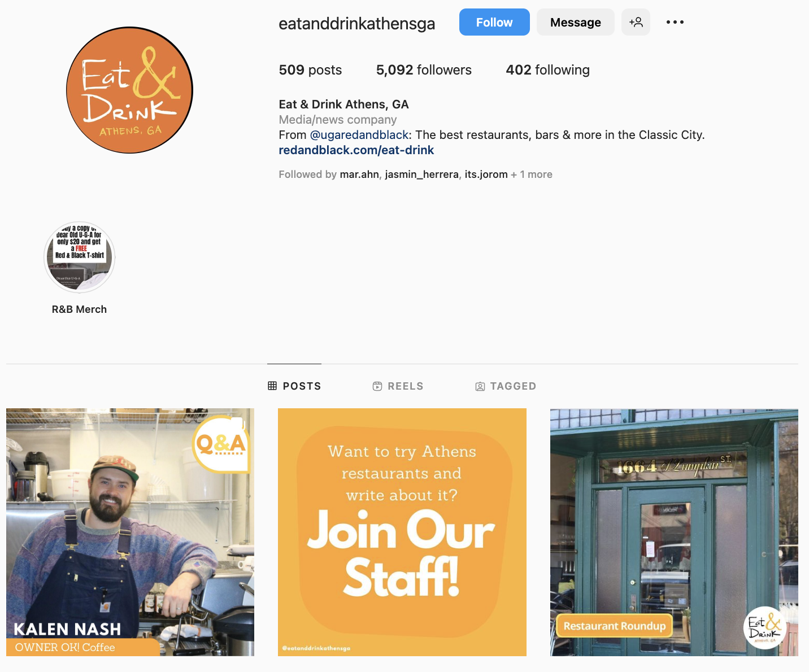Open the Kalen Nash Q&A post
The width and height of the screenshot is (809, 672).
130,532
